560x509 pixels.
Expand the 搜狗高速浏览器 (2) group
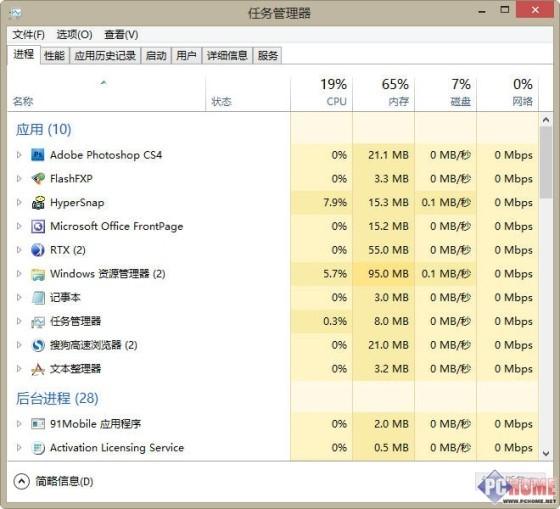tap(19, 345)
